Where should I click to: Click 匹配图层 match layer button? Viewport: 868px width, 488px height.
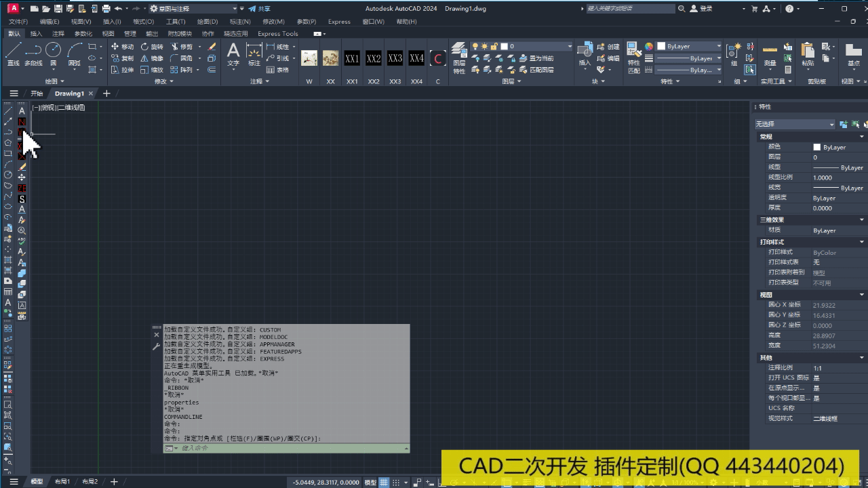535,70
